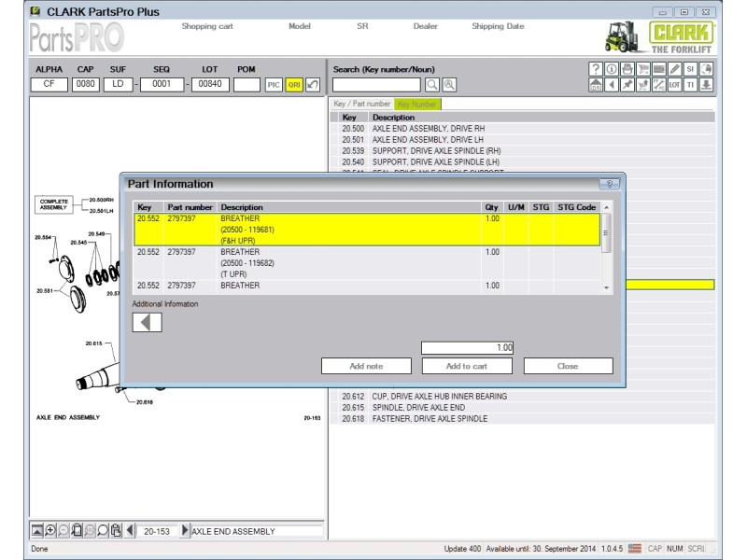
Task: Click the wrench tools icon
Action: coord(658,85)
